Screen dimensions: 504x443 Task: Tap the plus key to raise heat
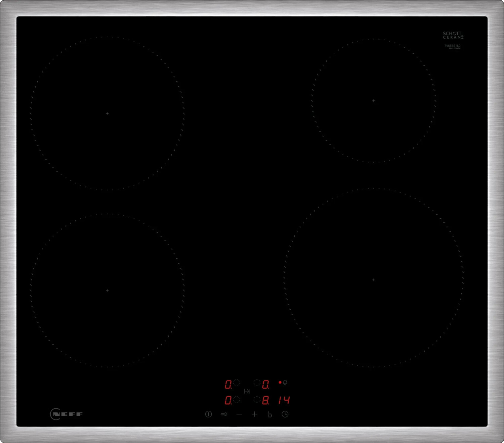click(x=254, y=414)
